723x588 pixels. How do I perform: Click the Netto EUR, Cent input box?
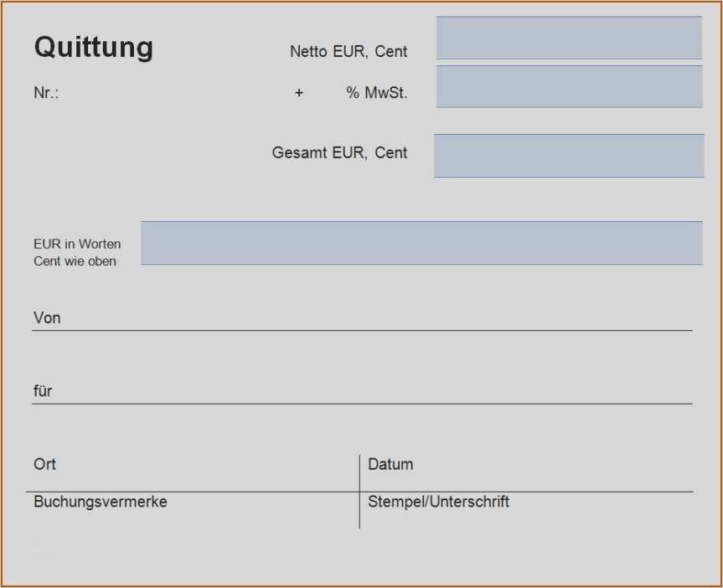(x=568, y=38)
